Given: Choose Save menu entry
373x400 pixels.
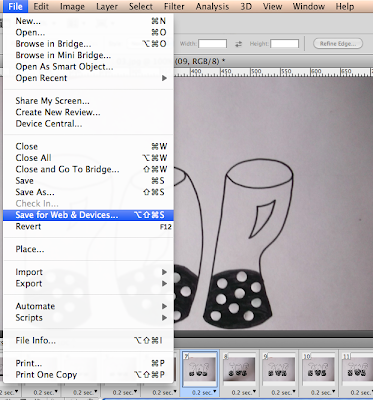Looking at the screenshot, I should [x=88, y=181].
